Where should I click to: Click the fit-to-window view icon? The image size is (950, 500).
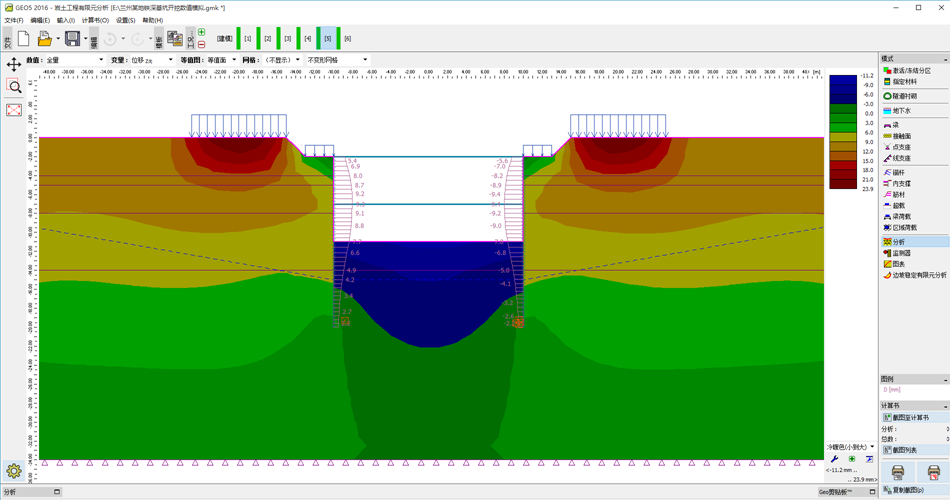pyautogui.click(x=14, y=110)
